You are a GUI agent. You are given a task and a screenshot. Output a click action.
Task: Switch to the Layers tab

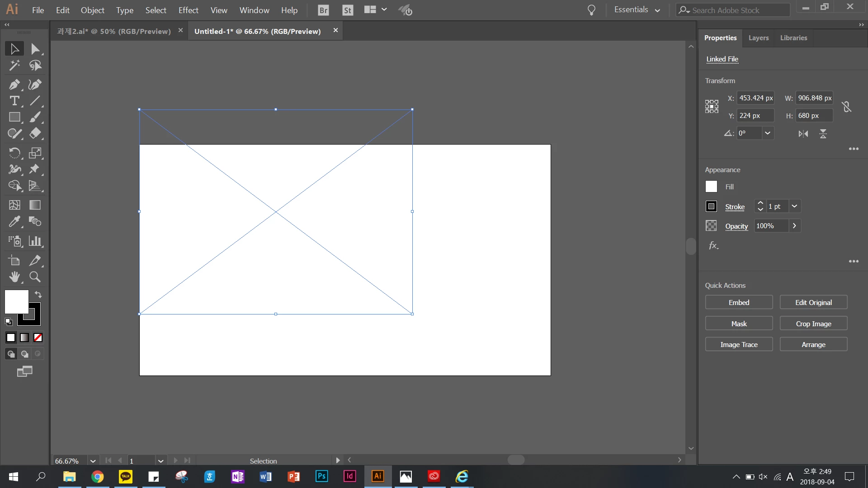[x=758, y=38]
